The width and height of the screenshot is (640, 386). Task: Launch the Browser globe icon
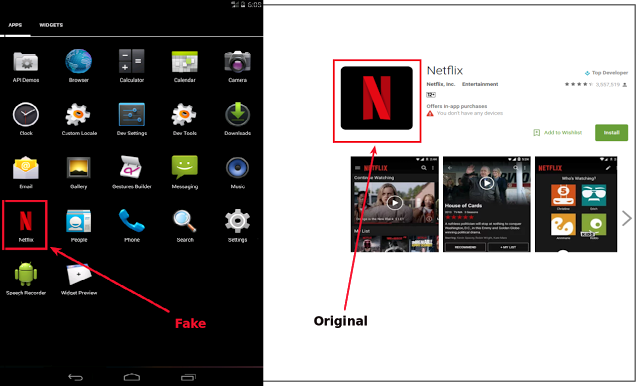click(79, 67)
